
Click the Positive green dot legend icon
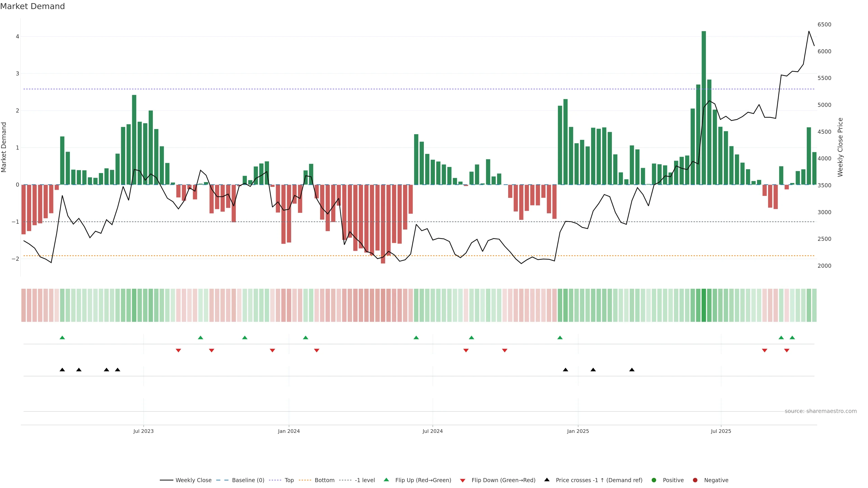click(x=654, y=480)
